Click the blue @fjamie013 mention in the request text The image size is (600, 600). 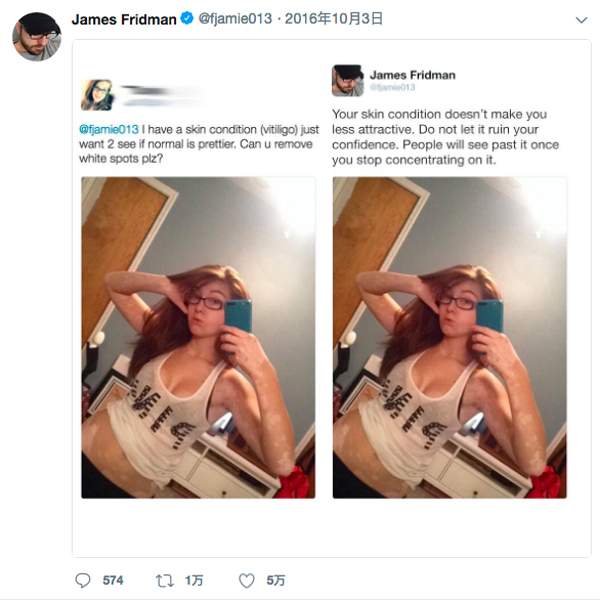coord(108,129)
